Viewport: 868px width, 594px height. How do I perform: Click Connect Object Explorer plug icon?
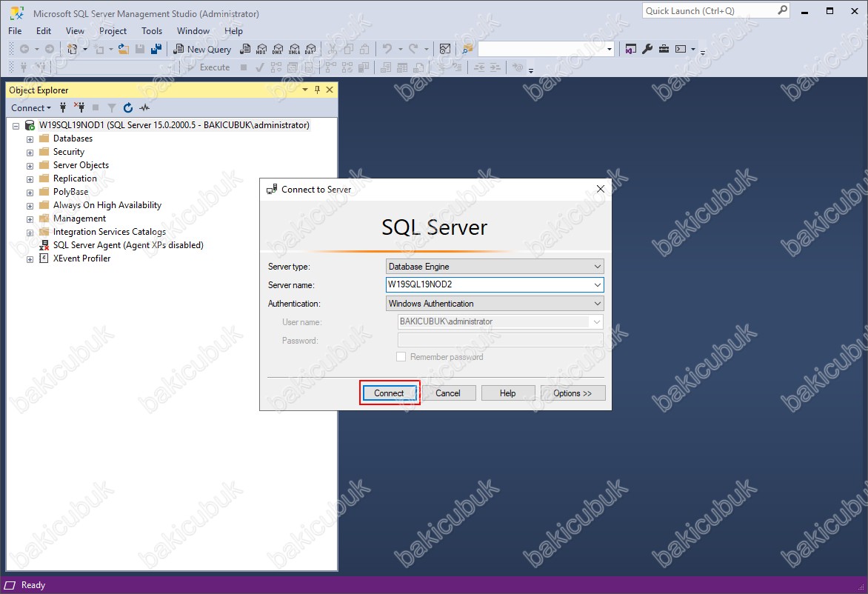coord(63,108)
